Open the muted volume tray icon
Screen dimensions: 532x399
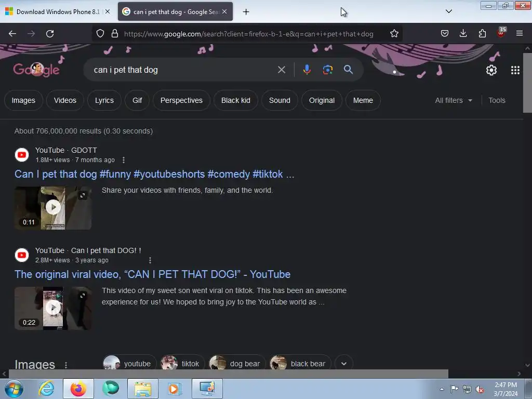(480, 389)
